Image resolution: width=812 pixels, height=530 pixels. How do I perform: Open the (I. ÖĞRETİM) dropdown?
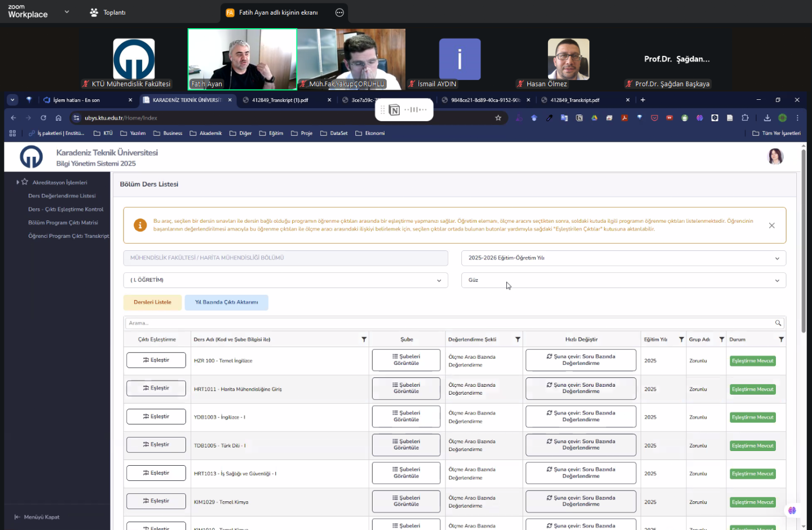tap(285, 280)
